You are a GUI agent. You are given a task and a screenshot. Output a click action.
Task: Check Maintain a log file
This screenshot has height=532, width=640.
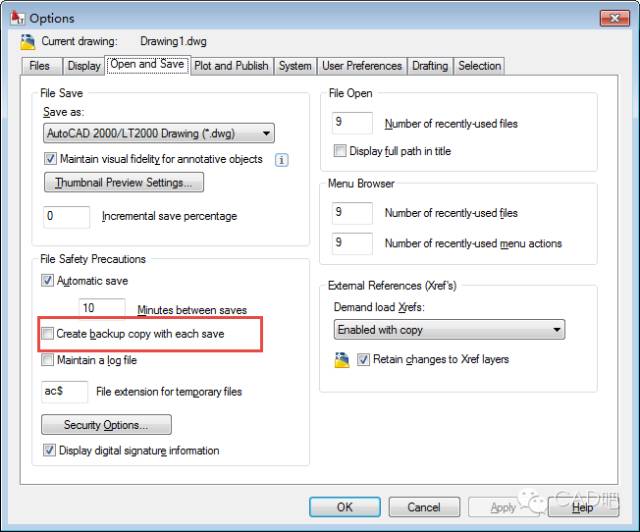point(48,360)
